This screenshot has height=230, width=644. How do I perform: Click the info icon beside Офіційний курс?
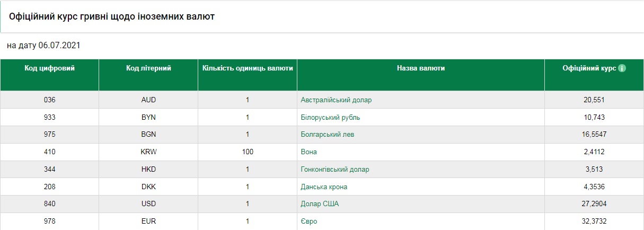tap(622, 68)
